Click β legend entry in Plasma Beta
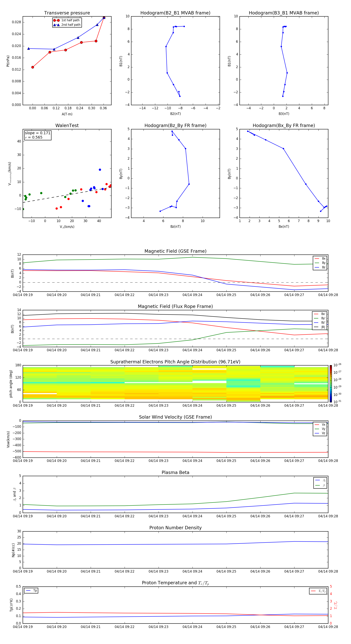The image size is (351, 644). 320,485
